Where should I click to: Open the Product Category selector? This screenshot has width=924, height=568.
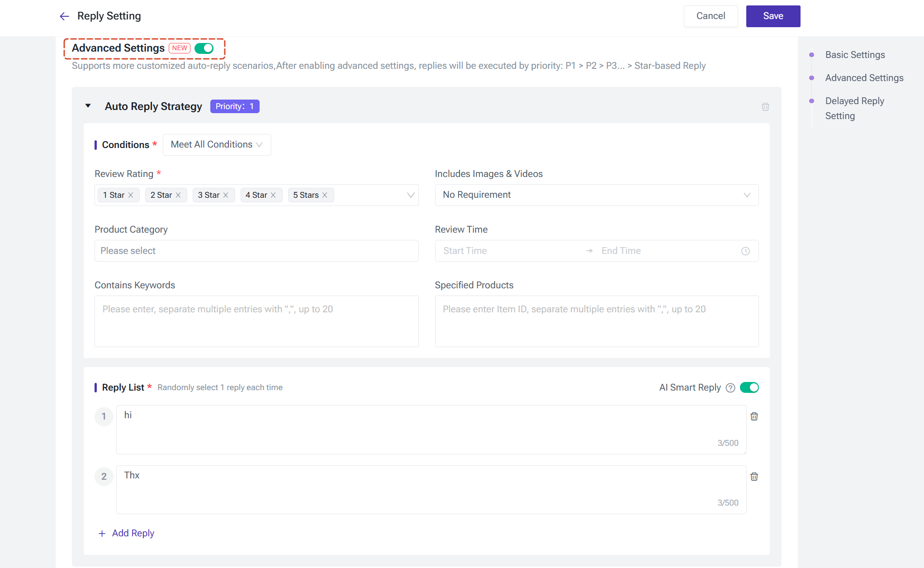coord(256,251)
